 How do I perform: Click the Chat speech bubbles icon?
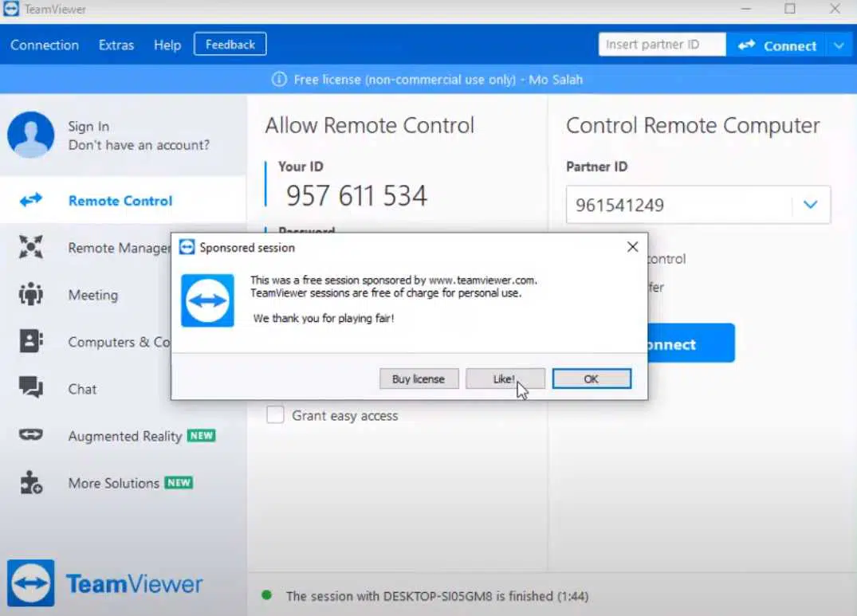coord(30,387)
